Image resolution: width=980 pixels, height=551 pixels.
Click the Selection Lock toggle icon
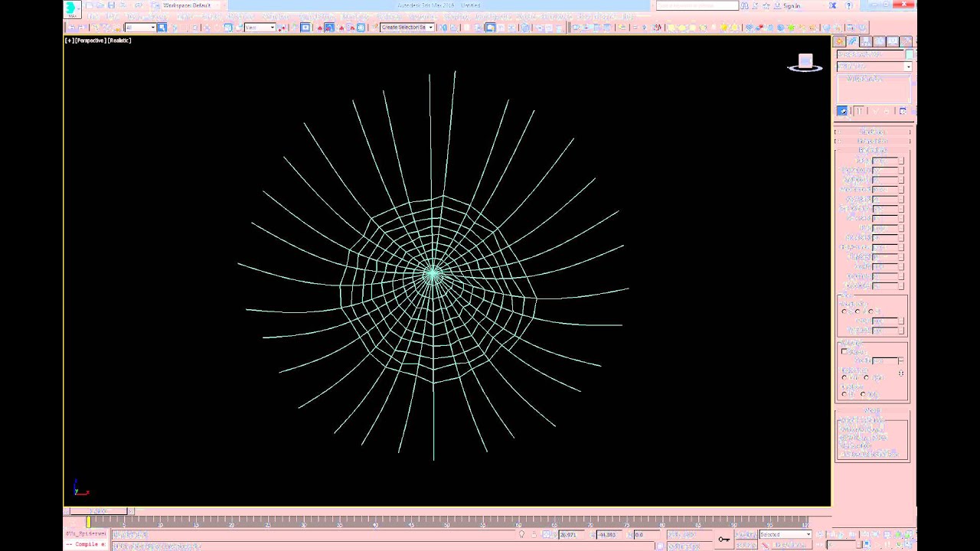pos(534,534)
